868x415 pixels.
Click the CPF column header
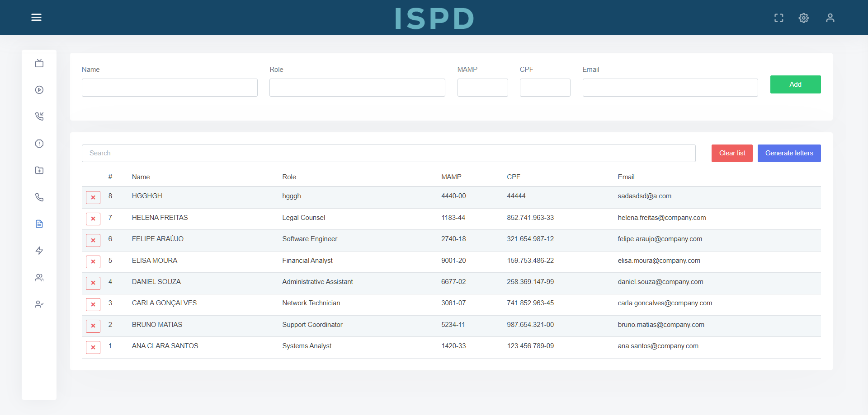pos(514,177)
